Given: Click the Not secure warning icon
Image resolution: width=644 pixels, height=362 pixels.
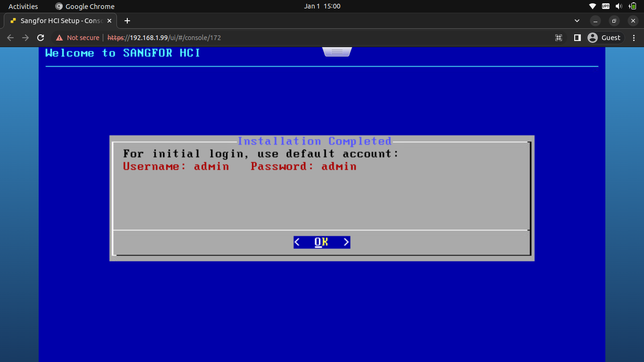Looking at the screenshot, I should (x=59, y=38).
